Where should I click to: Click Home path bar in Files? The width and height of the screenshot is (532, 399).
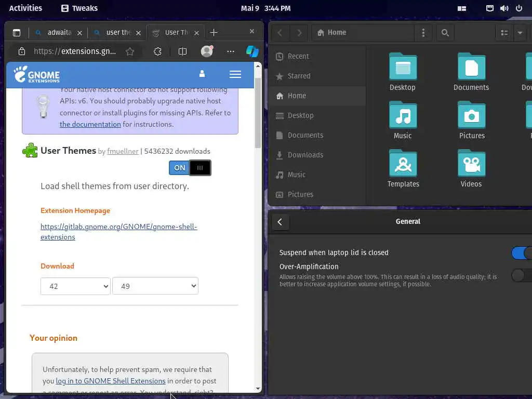363,33
